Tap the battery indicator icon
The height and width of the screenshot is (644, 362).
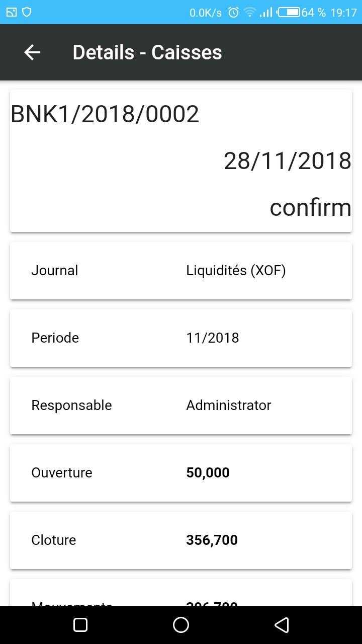(x=289, y=13)
